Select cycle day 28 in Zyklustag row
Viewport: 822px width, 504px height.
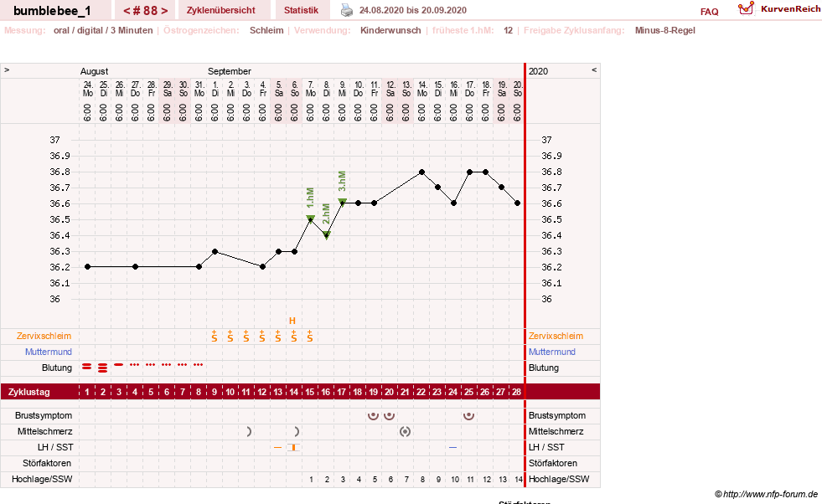pos(516,392)
